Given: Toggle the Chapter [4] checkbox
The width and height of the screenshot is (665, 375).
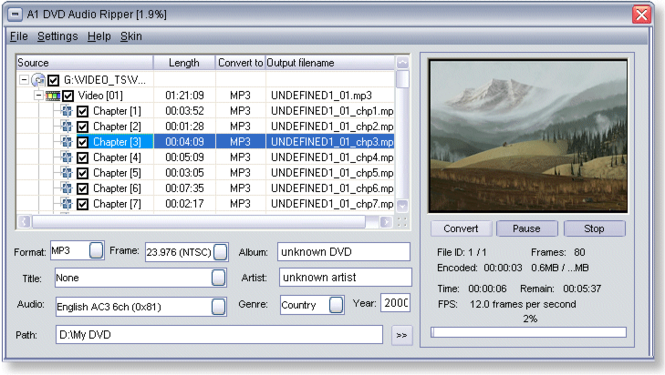Looking at the screenshot, I should 83,158.
